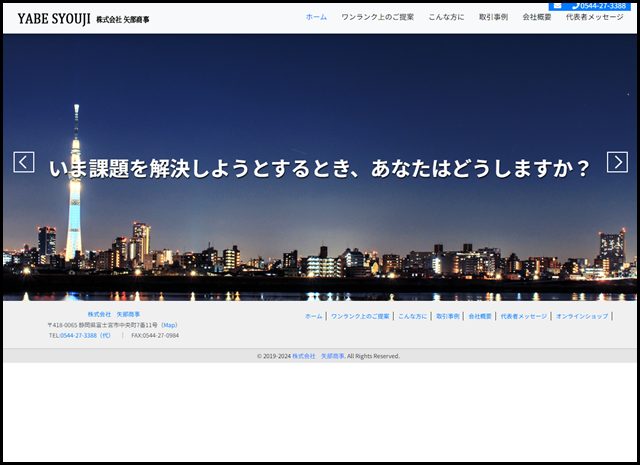Click 株式会社 矢部商事 link in copyright line
This screenshot has width=640, height=465.
pyautogui.click(x=318, y=356)
